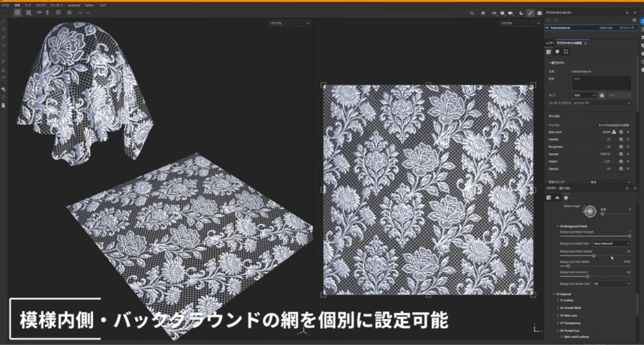The height and width of the screenshot is (345, 644).
Task: Click the highlighted brush icon in top-right toolbar
Action: 531,13
